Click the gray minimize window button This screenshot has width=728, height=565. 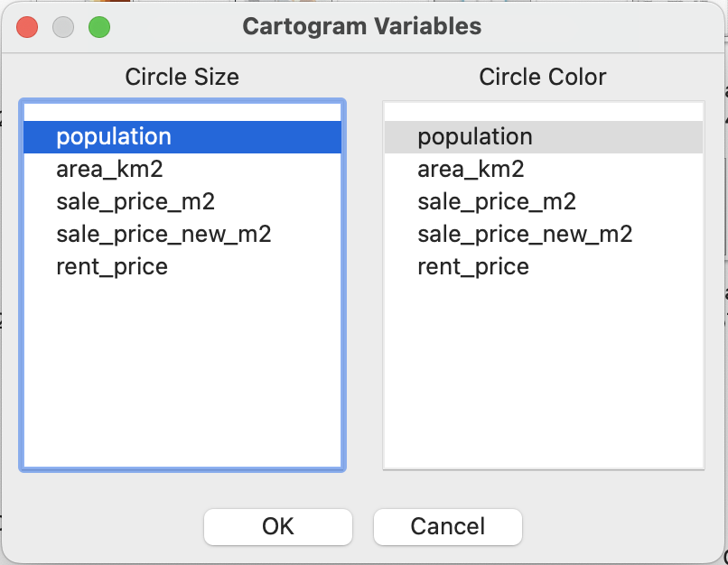63,27
